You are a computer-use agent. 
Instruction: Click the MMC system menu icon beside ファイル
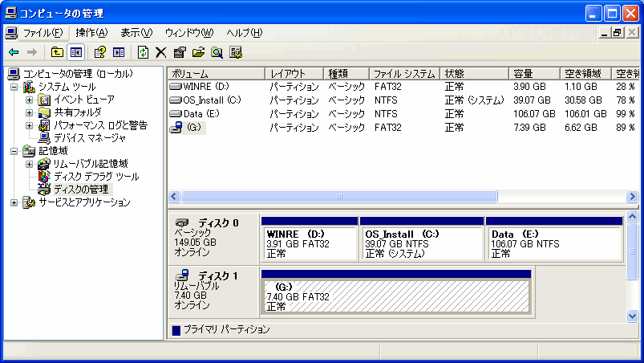(x=11, y=33)
